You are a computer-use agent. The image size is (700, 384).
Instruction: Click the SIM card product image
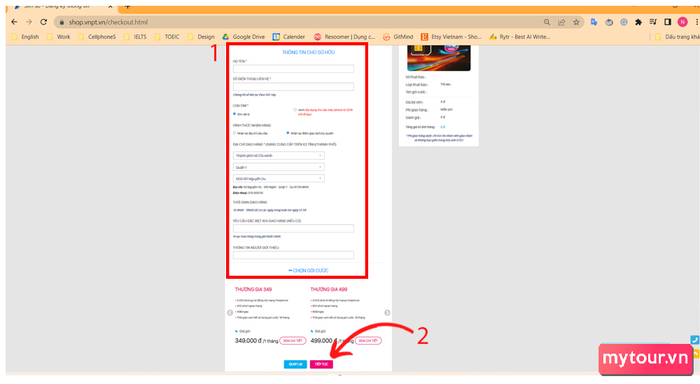coord(439,58)
